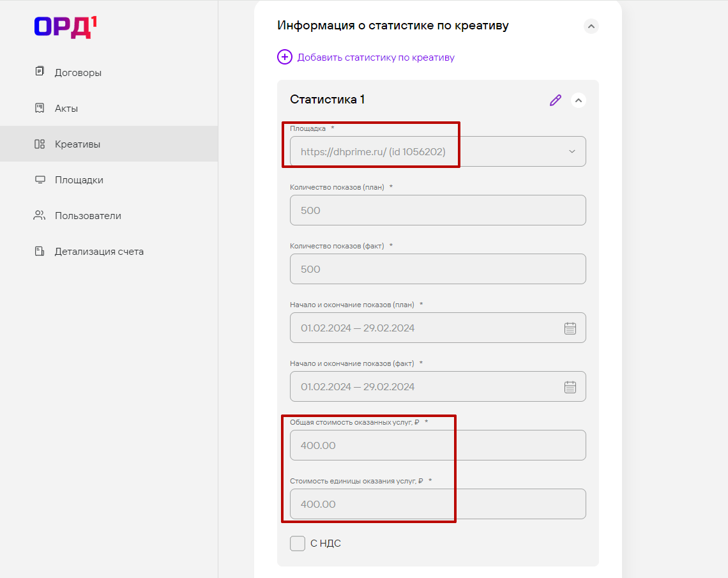Click the Договоры document icon
Image resolution: width=728 pixels, height=578 pixels.
pyautogui.click(x=40, y=72)
